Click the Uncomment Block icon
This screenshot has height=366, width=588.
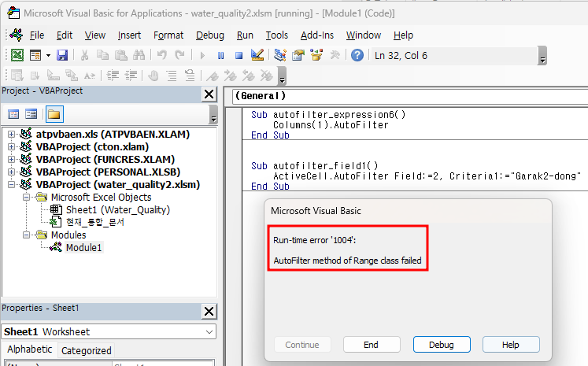[190, 76]
